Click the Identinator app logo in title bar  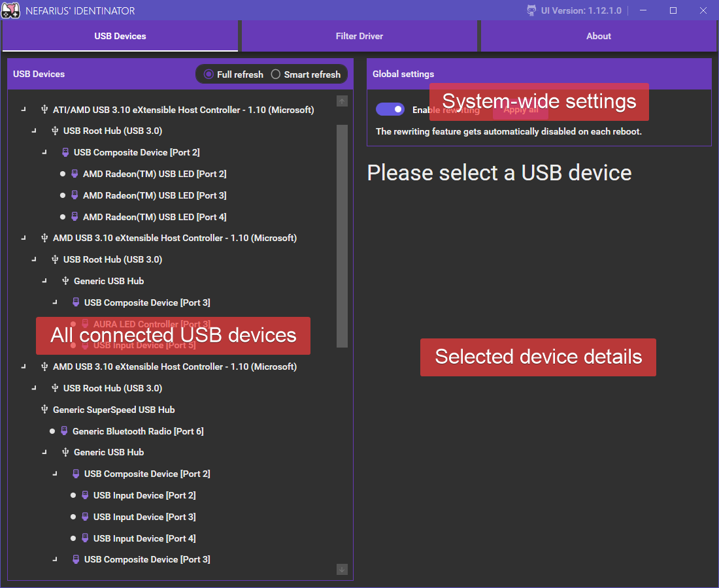click(10, 10)
